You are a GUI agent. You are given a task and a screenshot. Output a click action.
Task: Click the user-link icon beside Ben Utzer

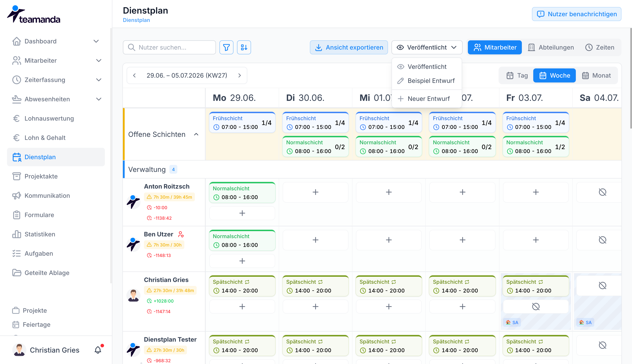click(x=181, y=234)
